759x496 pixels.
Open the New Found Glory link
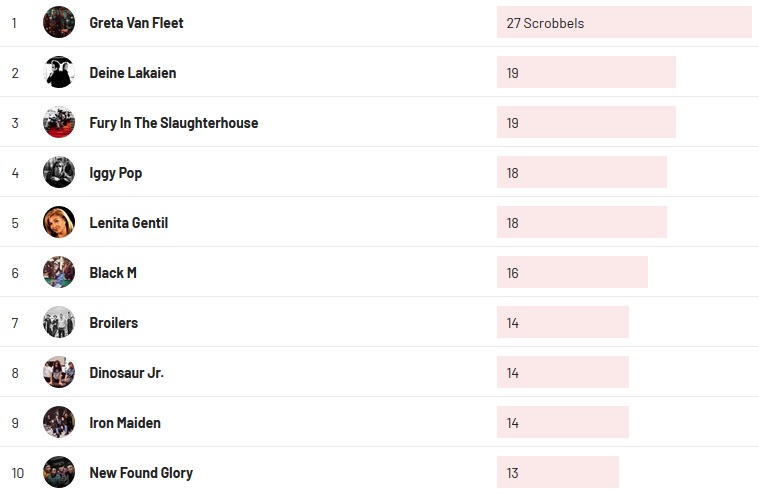(141, 472)
